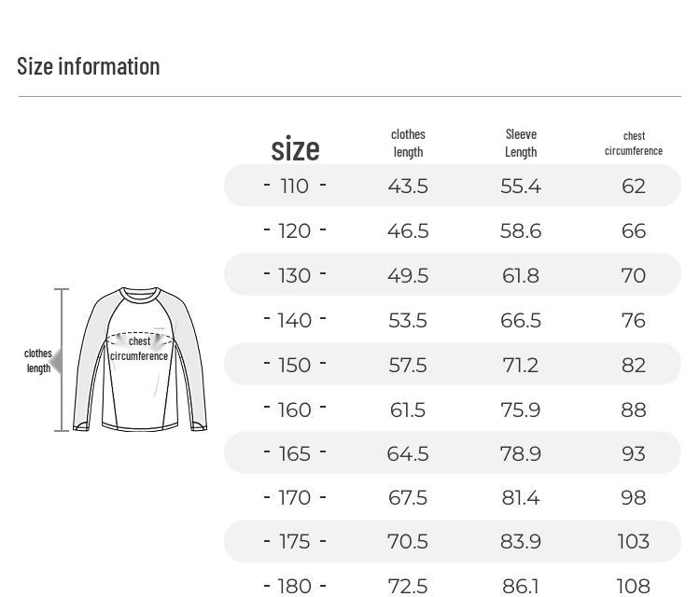Select the size 120 row label
The image size is (700, 597).
(295, 231)
